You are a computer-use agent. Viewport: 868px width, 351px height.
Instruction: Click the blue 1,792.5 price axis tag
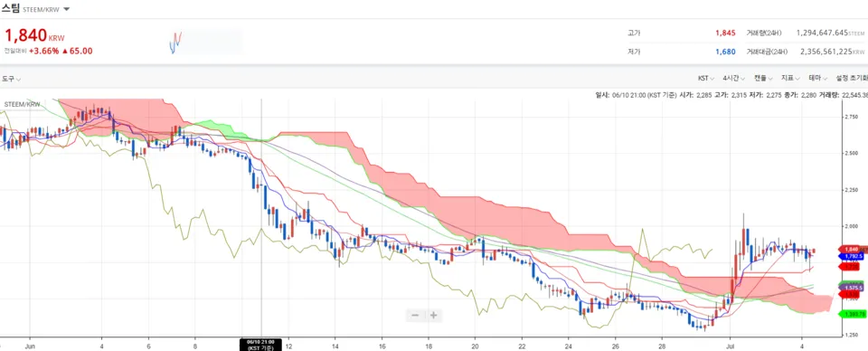(853, 257)
